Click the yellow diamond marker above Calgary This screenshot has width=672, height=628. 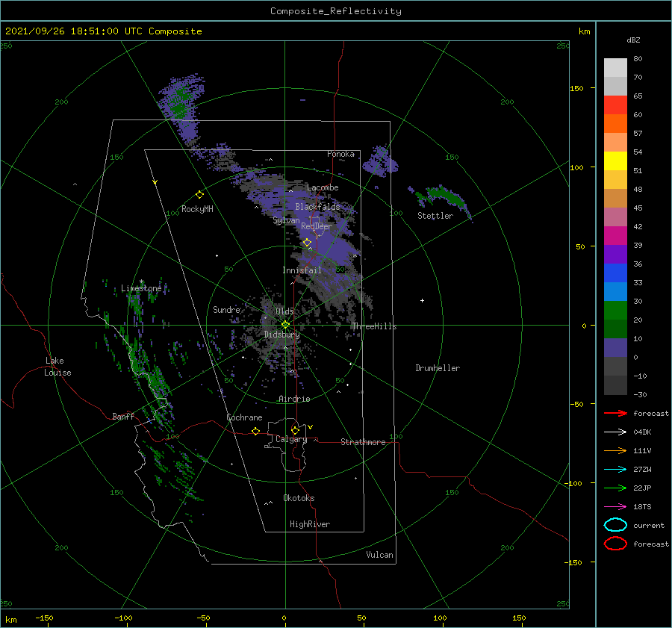click(295, 430)
